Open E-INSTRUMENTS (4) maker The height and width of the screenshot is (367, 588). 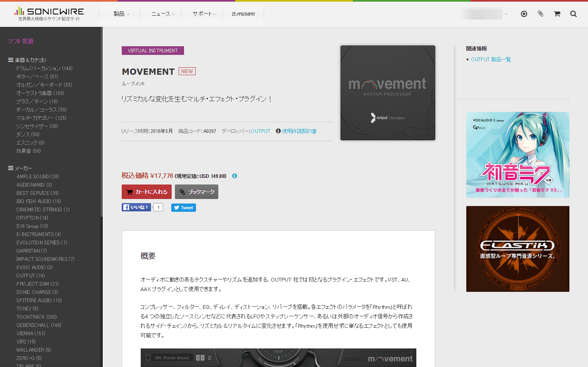click(39, 234)
